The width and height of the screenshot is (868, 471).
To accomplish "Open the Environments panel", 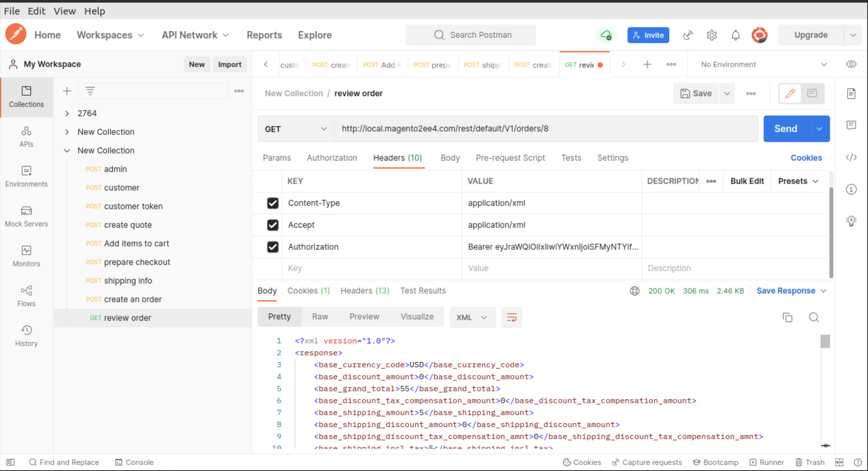I will [x=26, y=176].
